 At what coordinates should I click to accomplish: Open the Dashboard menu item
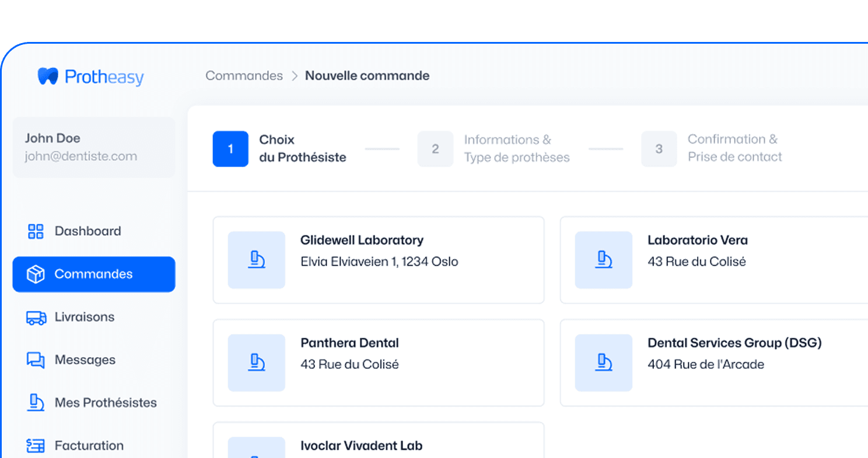pos(94,231)
